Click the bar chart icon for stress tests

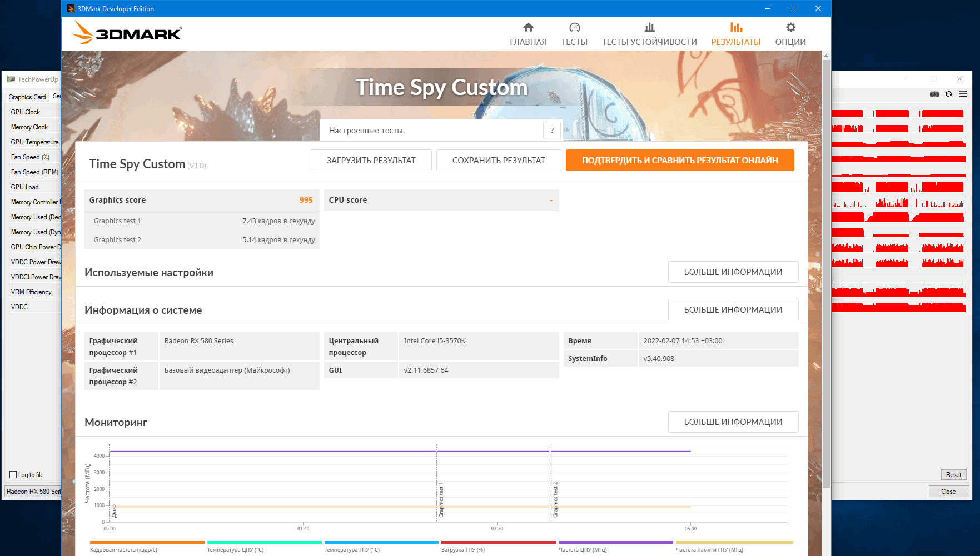click(649, 27)
